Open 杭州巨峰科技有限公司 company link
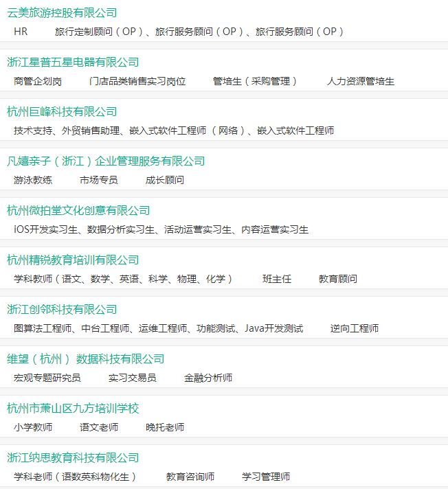448x489 pixels. [x=62, y=112]
